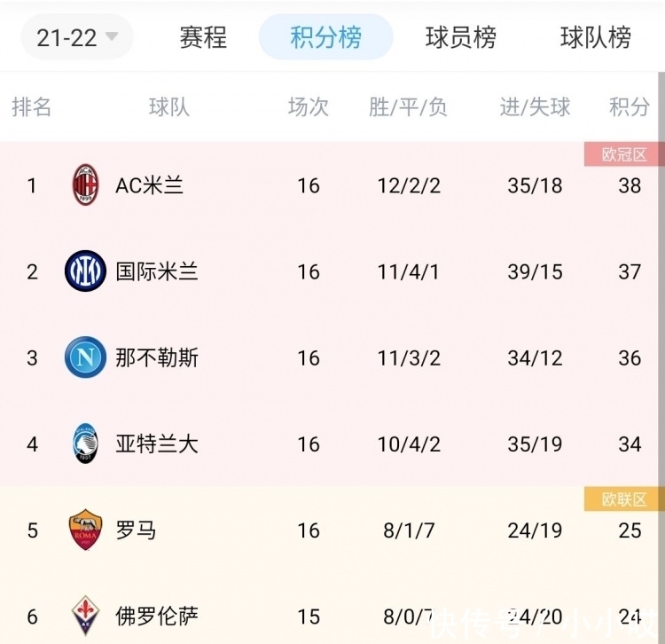Click the 欧冠区 Champions League zone label
665x644 pixels.
click(624, 154)
